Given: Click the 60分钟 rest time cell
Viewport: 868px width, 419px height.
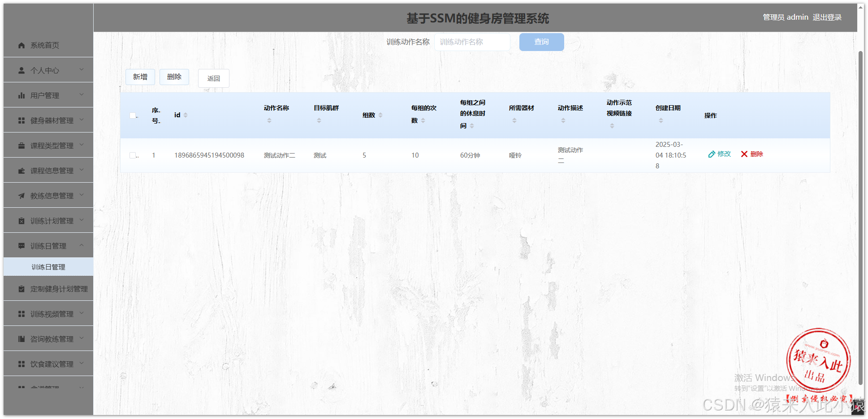Looking at the screenshot, I should pyautogui.click(x=470, y=155).
